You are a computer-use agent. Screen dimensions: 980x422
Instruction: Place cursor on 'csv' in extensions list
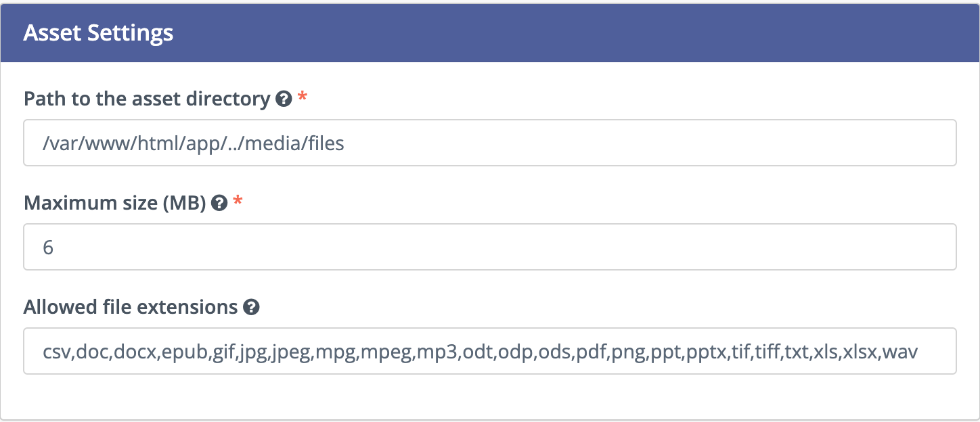(57, 352)
